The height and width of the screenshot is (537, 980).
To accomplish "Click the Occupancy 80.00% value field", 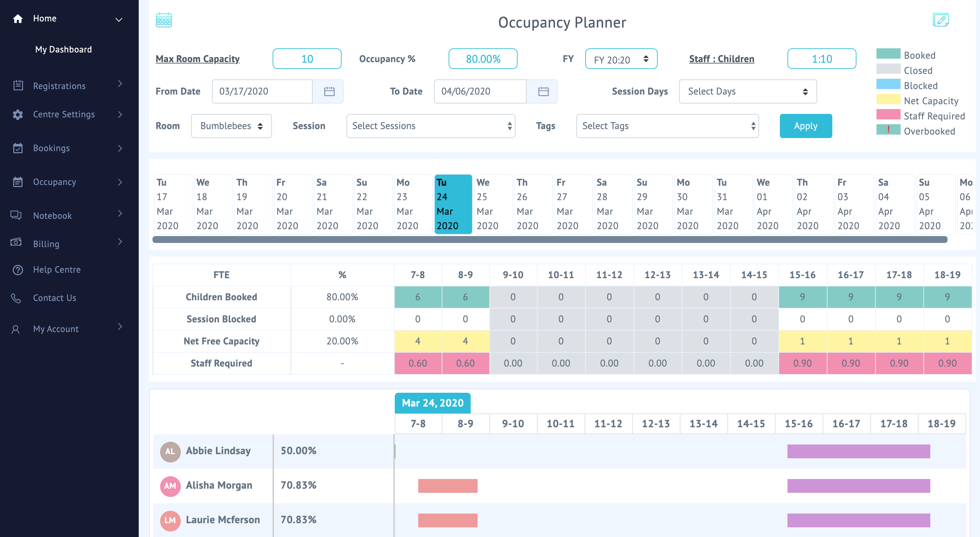I will coord(483,59).
